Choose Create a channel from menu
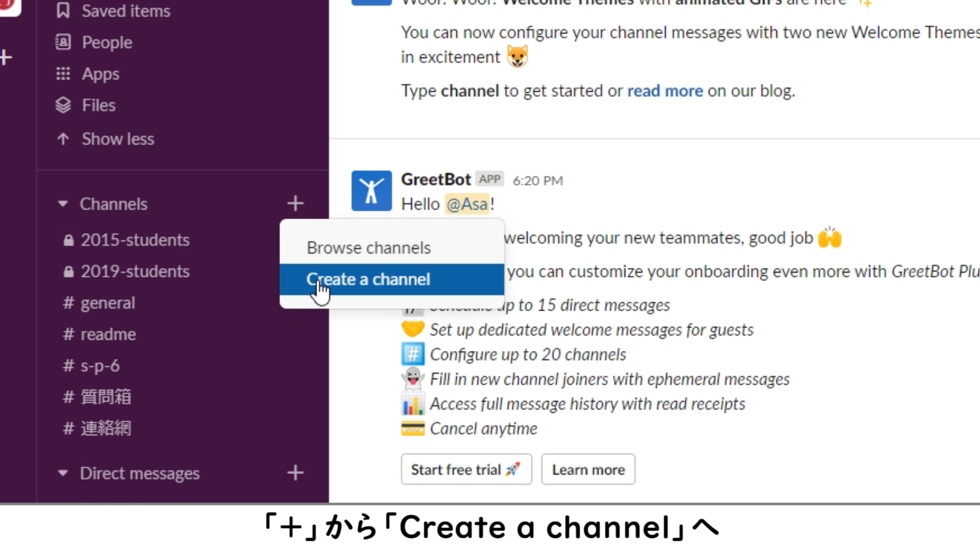The image size is (980, 551). point(369,280)
